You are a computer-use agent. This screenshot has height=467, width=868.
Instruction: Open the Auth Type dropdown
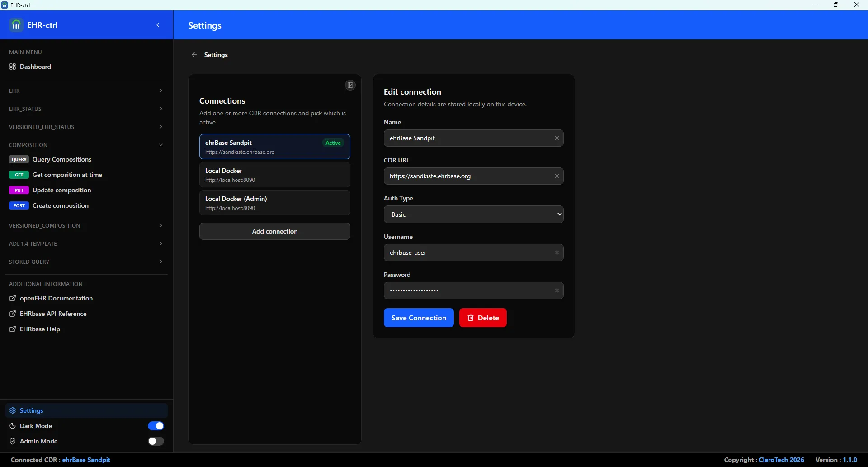pyautogui.click(x=473, y=214)
